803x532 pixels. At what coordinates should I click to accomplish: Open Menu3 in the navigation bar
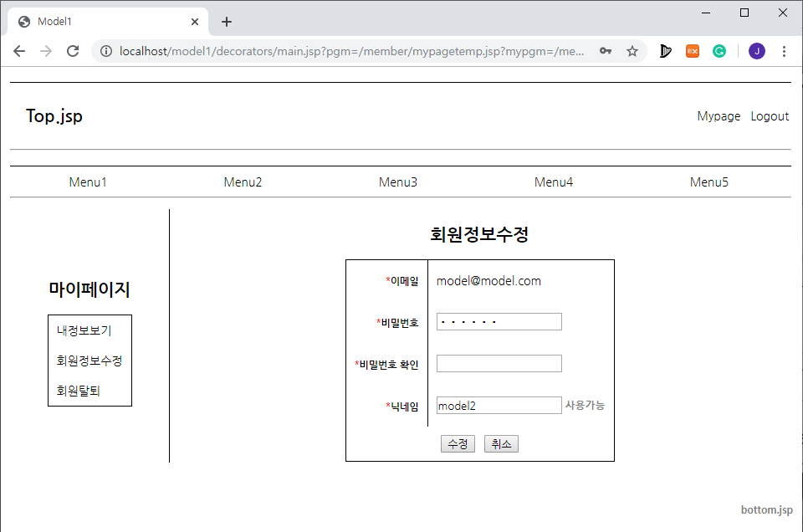pyautogui.click(x=398, y=182)
